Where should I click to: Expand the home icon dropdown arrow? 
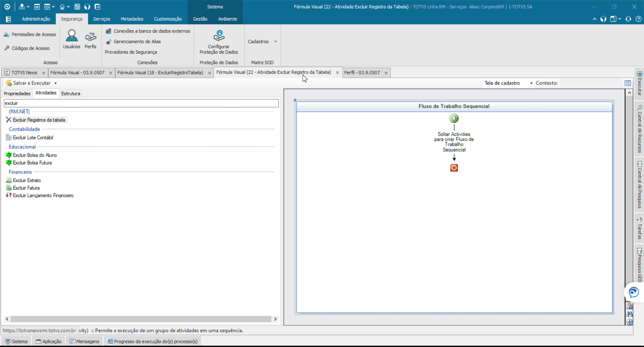(68, 7)
